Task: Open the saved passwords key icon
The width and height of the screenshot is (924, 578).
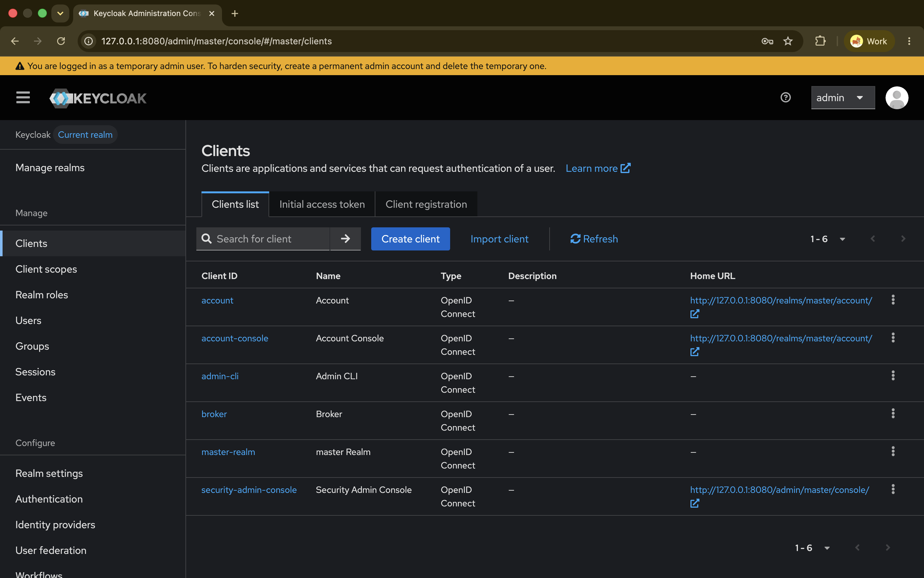Action: [x=767, y=41]
